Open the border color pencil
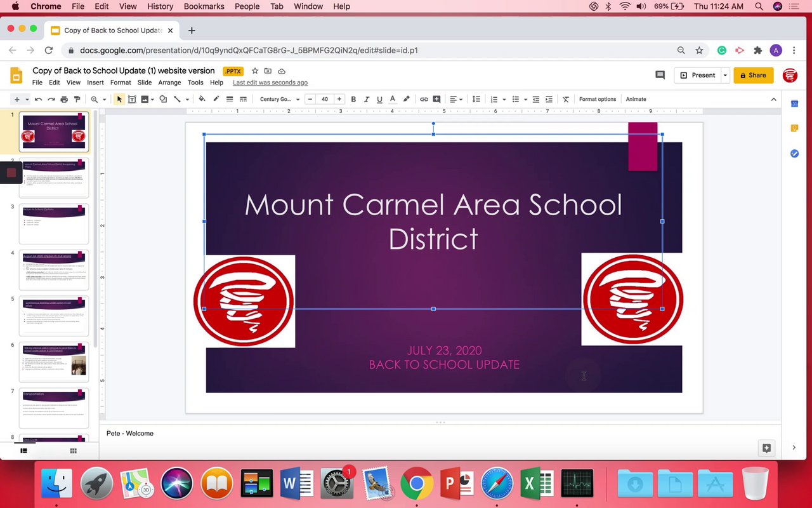812x508 pixels. click(x=216, y=99)
